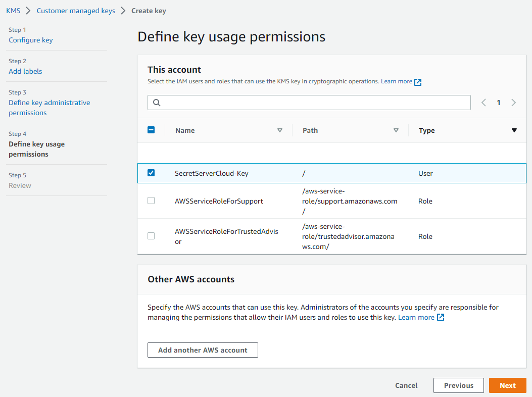The width and height of the screenshot is (532, 397).
Task: Sort by Type column arrow
Action: coord(514,130)
